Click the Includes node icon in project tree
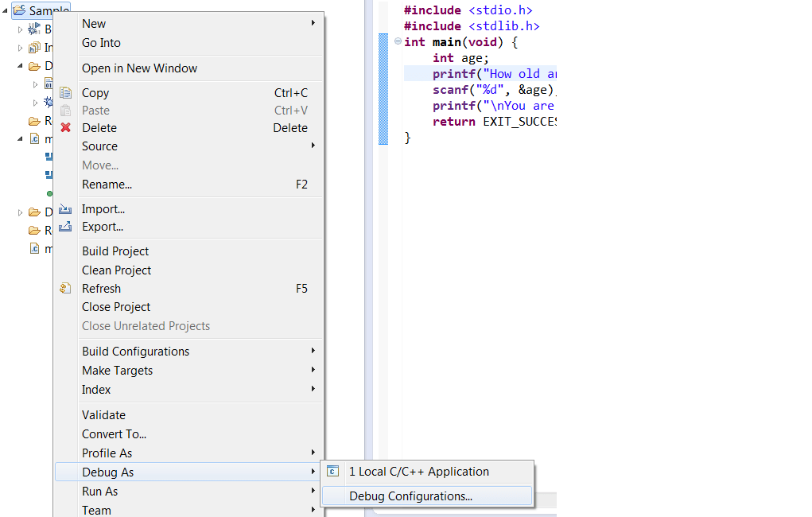Screen dimensions: 812x517 34,48
